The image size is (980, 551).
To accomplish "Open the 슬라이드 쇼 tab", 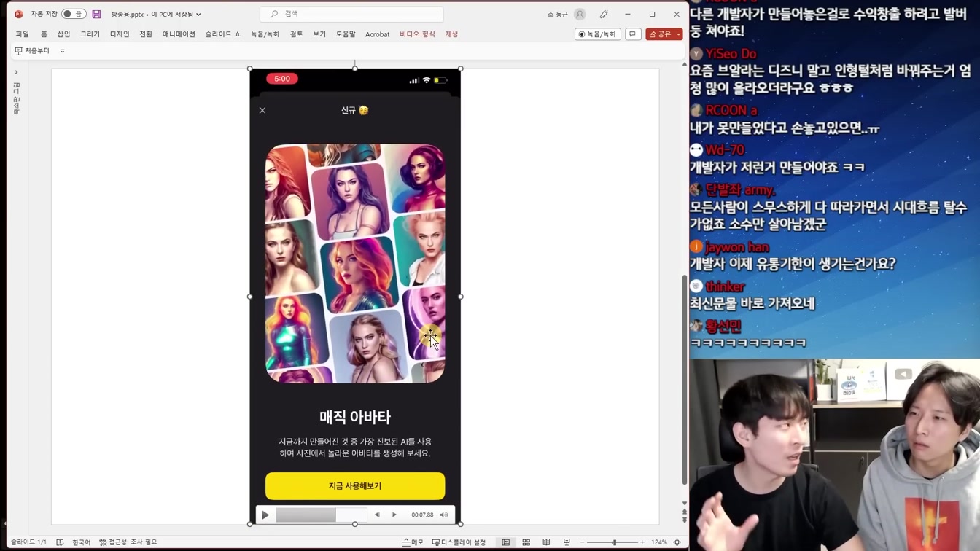I will [x=222, y=34].
